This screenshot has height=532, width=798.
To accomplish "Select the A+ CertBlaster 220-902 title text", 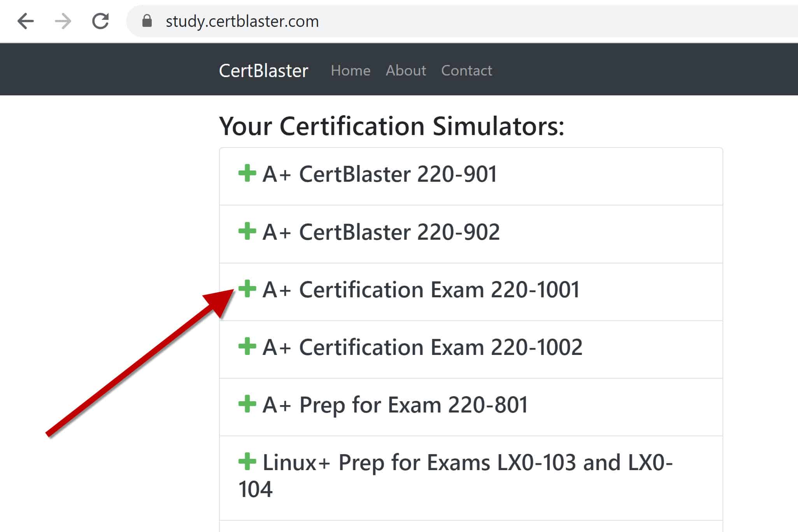I will pyautogui.click(x=381, y=232).
